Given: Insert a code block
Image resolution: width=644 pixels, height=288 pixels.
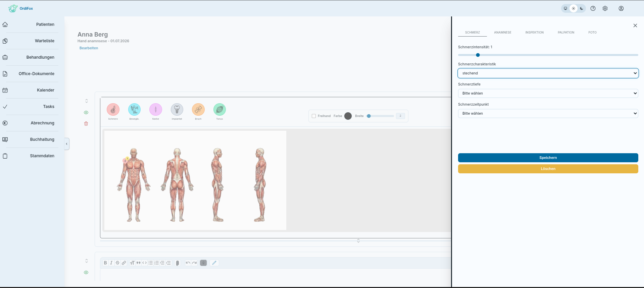Looking at the screenshot, I should 144,263.
